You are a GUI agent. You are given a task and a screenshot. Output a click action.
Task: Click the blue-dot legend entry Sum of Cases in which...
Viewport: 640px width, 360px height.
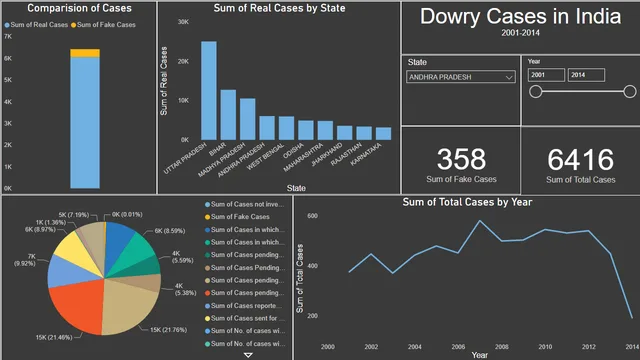click(245, 230)
